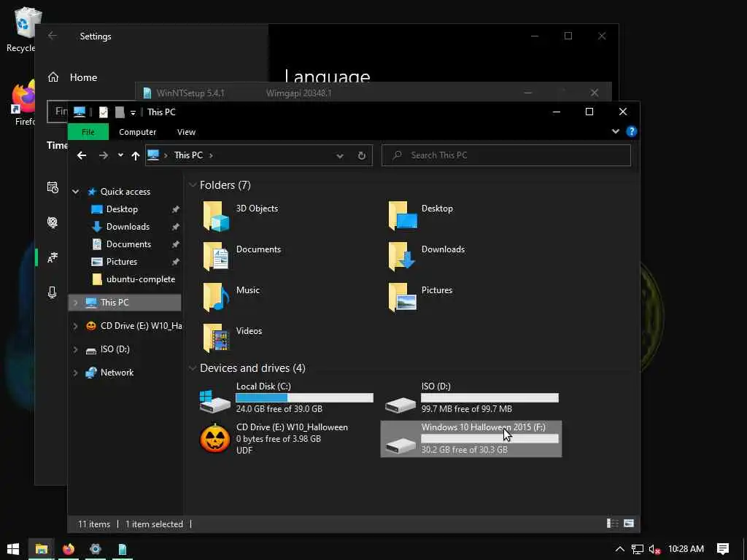Open File Explorer from the taskbar
Screen dimensions: 747x560
41,549
